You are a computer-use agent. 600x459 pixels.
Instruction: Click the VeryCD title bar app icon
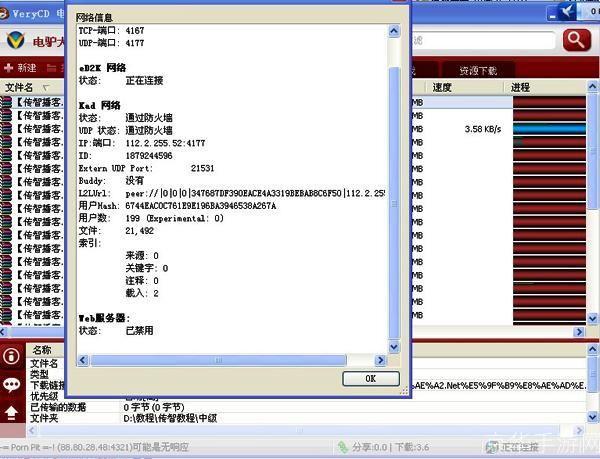(x=3, y=14)
